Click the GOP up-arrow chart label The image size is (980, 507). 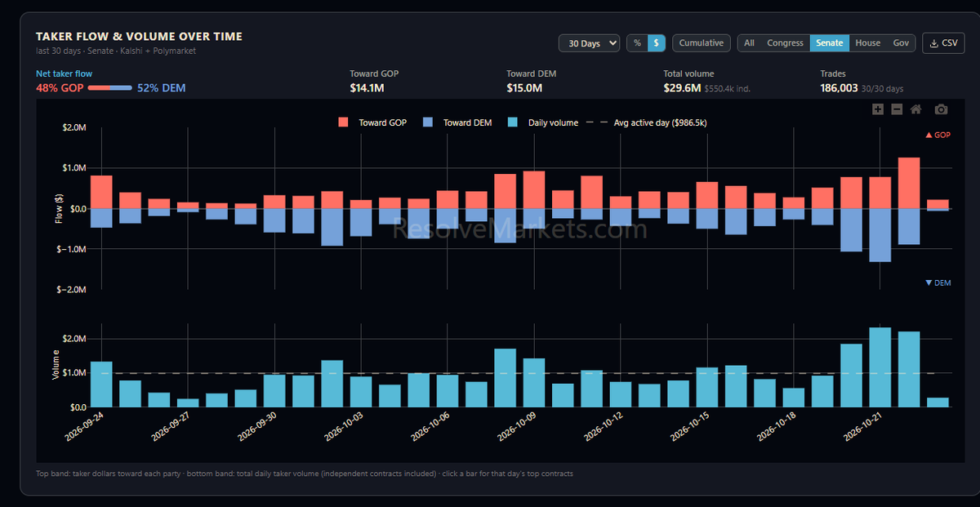938,135
